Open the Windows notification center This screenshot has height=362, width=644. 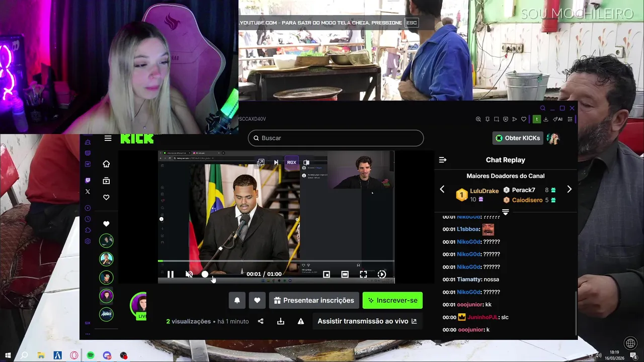(x=634, y=355)
